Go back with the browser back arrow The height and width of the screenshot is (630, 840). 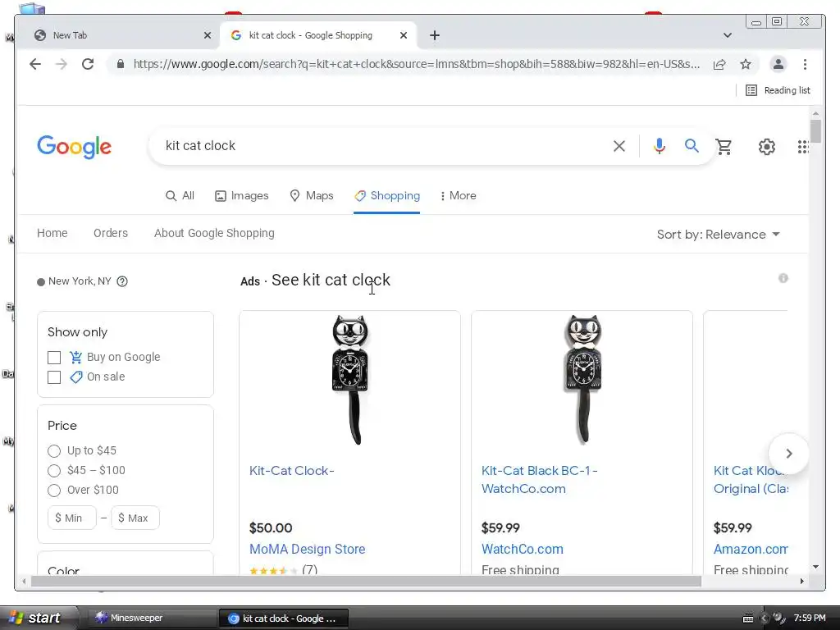(35, 64)
